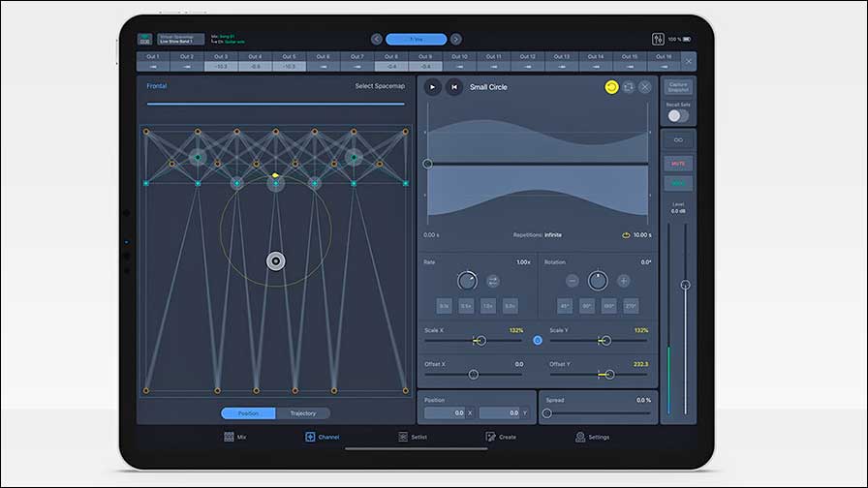
Task: Play the Small Circle trajectory
Action: click(432, 87)
